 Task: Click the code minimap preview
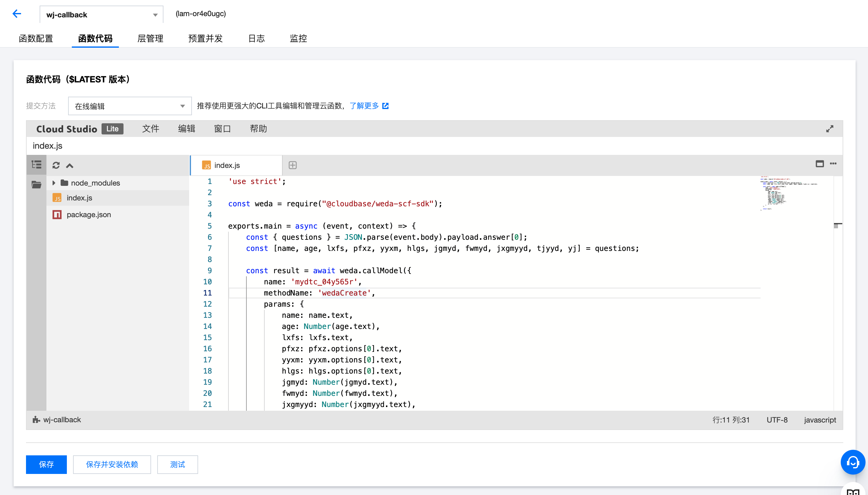[788, 194]
